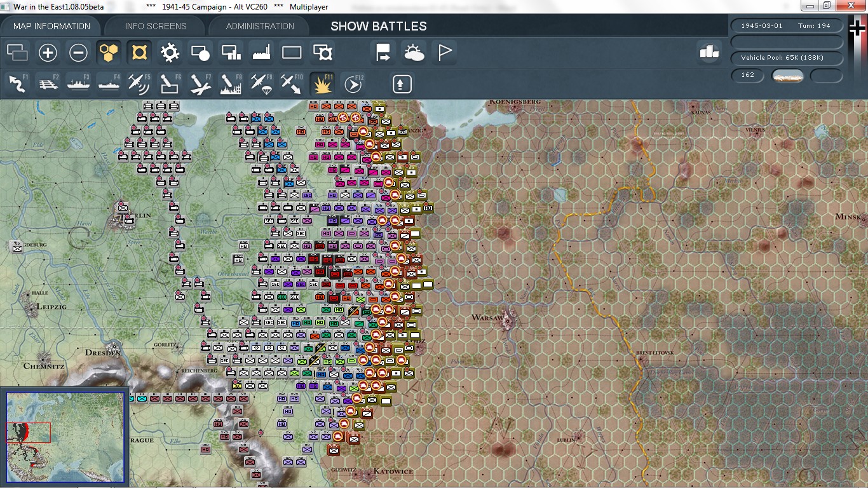Click the Halle city label
The height and width of the screenshot is (488, 868).
[x=39, y=293]
